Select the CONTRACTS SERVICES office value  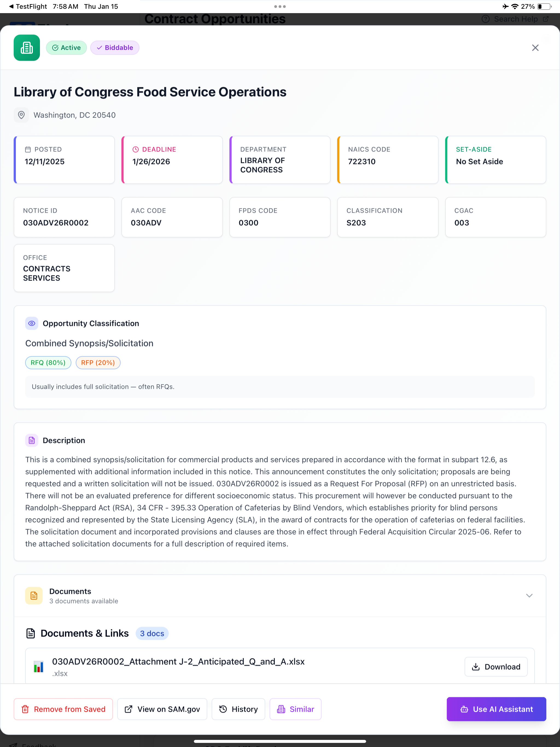click(x=46, y=273)
